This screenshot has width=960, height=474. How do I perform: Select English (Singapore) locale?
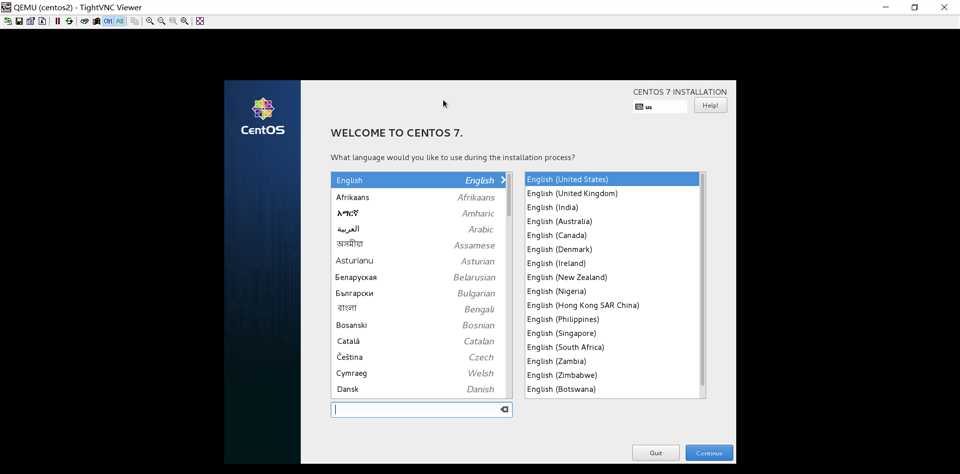(x=612, y=333)
